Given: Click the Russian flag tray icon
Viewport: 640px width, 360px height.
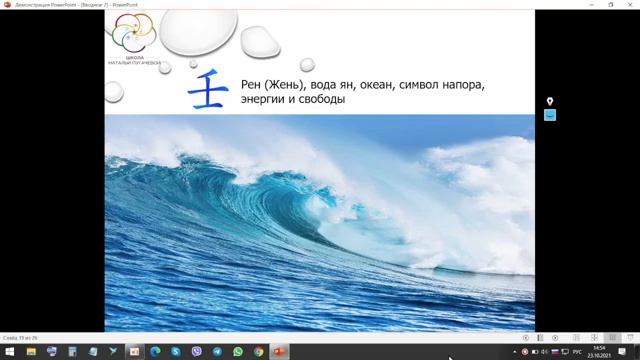Looking at the screenshot, I should click(555, 351).
